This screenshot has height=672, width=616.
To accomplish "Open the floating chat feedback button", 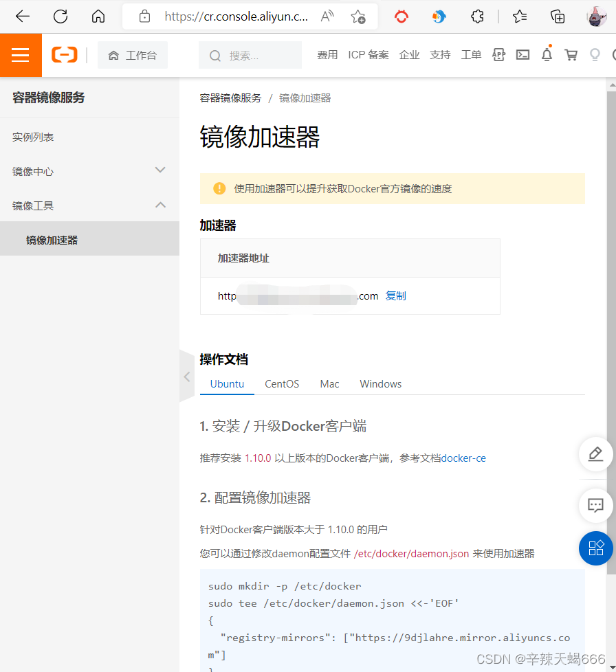I will click(595, 506).
